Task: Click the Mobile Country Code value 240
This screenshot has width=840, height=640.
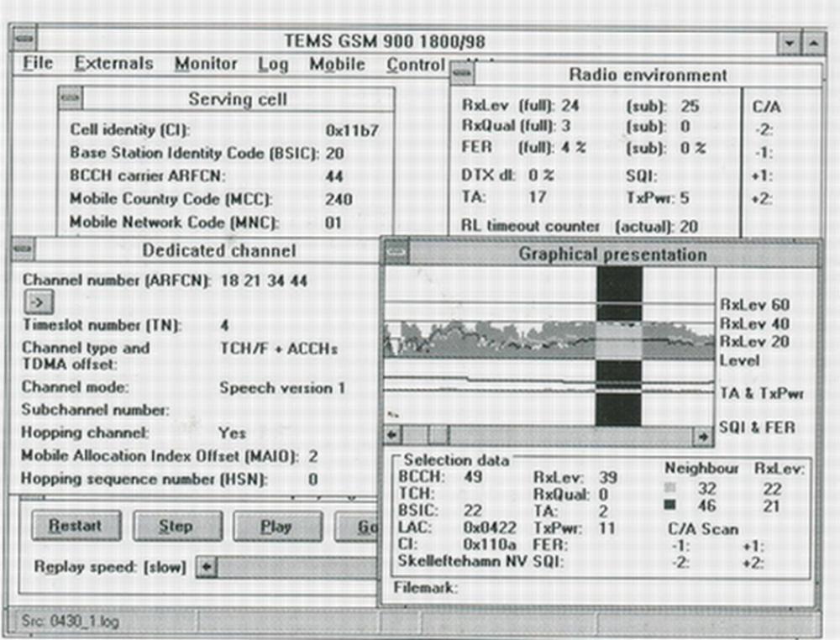Action: click(339, 199)
